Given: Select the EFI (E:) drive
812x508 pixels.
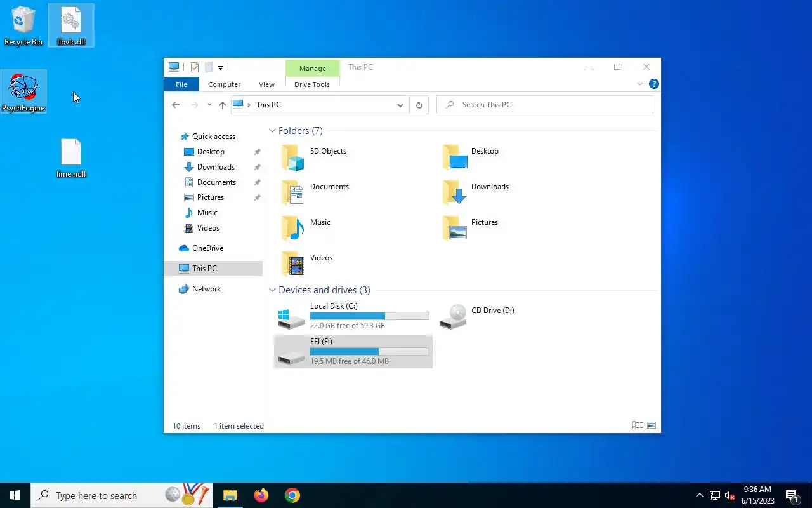Looking at the screenshot, I should point(353,352).
